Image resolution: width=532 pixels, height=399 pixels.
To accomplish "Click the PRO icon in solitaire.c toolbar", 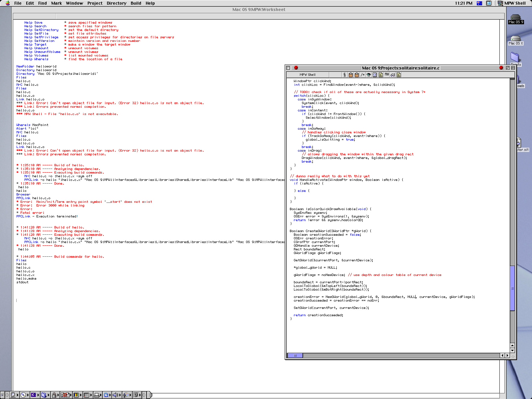I will (387, 75).
